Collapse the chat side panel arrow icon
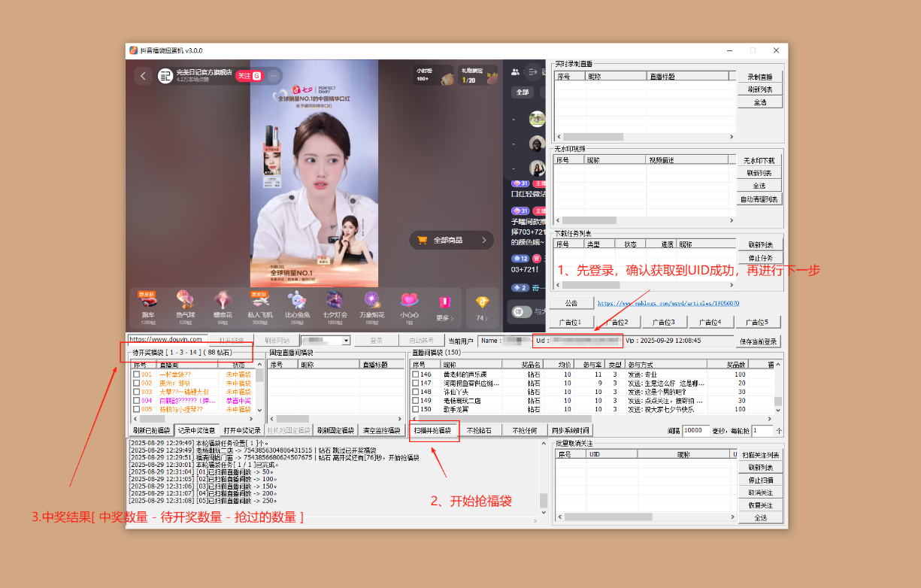The image size is (921, 588). point(533,72)
